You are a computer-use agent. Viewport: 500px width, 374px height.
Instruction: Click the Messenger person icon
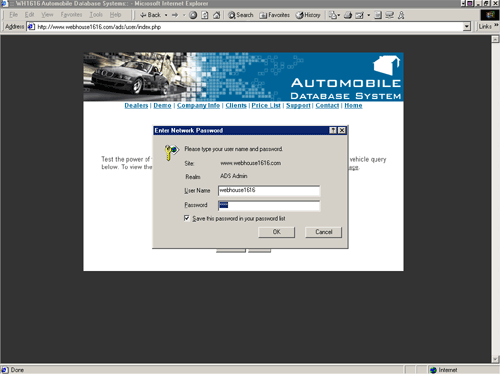click(401, 15)
